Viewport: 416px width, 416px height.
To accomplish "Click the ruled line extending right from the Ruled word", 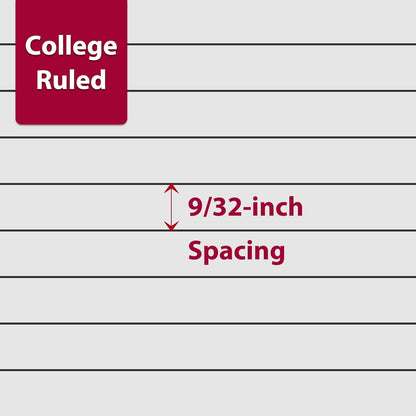I will point(272,90).
